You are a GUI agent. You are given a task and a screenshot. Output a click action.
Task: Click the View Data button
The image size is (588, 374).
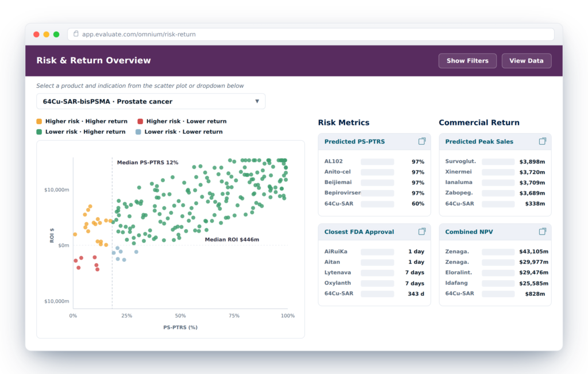(x=526, y=61)
